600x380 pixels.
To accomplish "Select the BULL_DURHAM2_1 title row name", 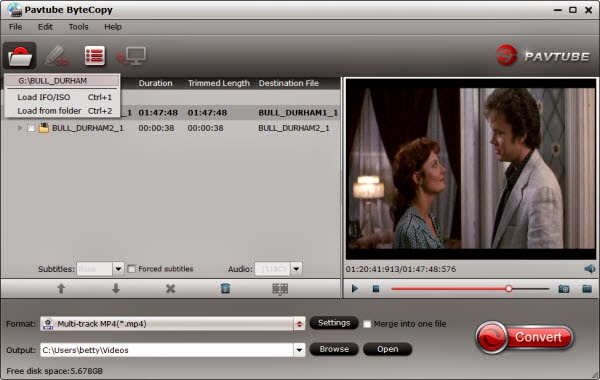I will 88,128.
